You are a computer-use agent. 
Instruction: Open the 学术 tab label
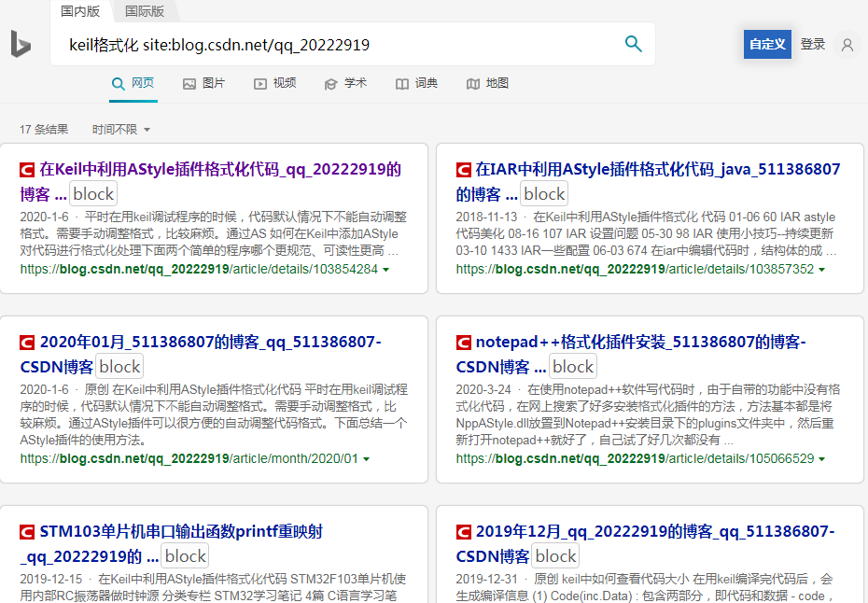356,83
